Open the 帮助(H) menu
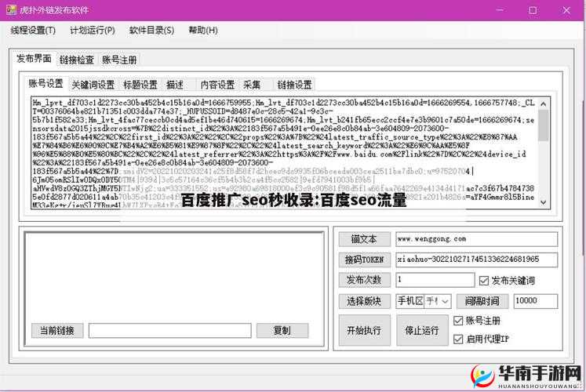 coord(203,31)
